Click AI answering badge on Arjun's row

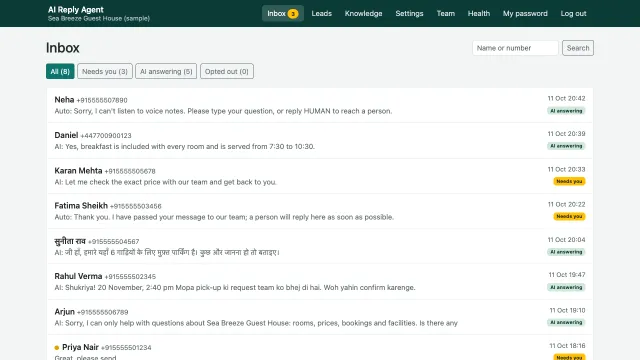[x=566, y=322]
